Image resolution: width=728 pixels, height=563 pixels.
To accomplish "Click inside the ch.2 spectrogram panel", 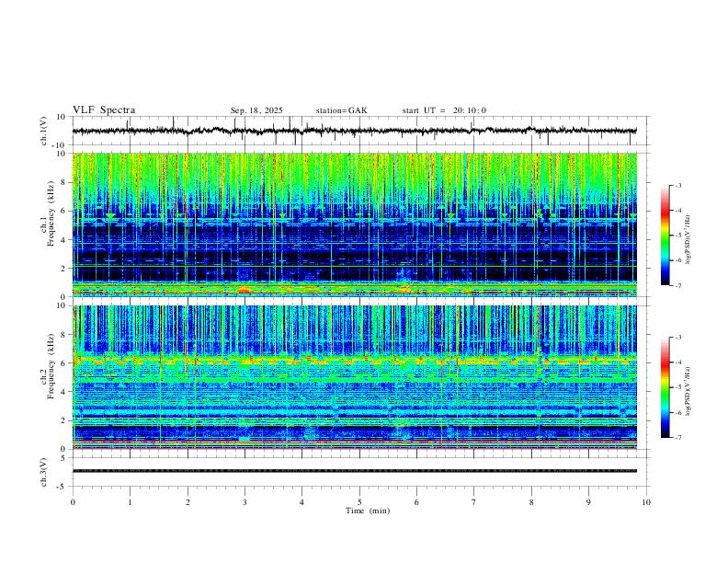I will [x=354, y=377].
